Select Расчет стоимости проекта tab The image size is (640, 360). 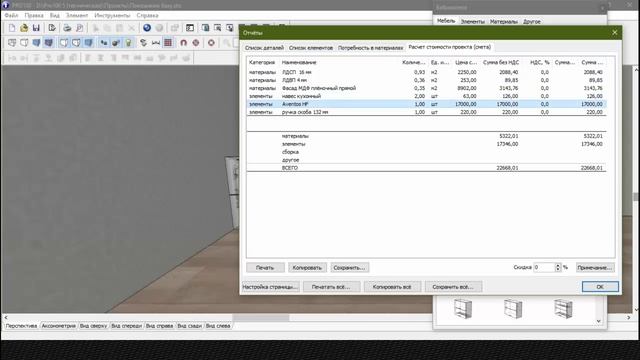450,47
